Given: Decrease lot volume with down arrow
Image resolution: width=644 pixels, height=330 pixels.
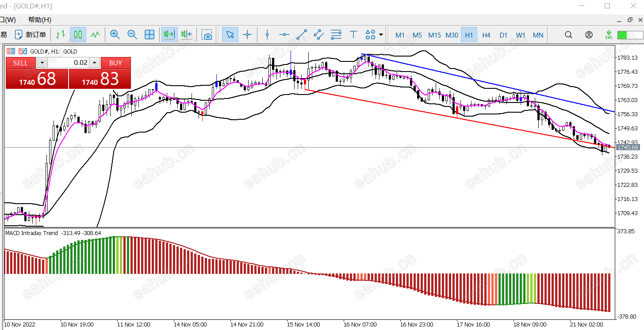Looking at the screenshot, I should coord(42,63).
